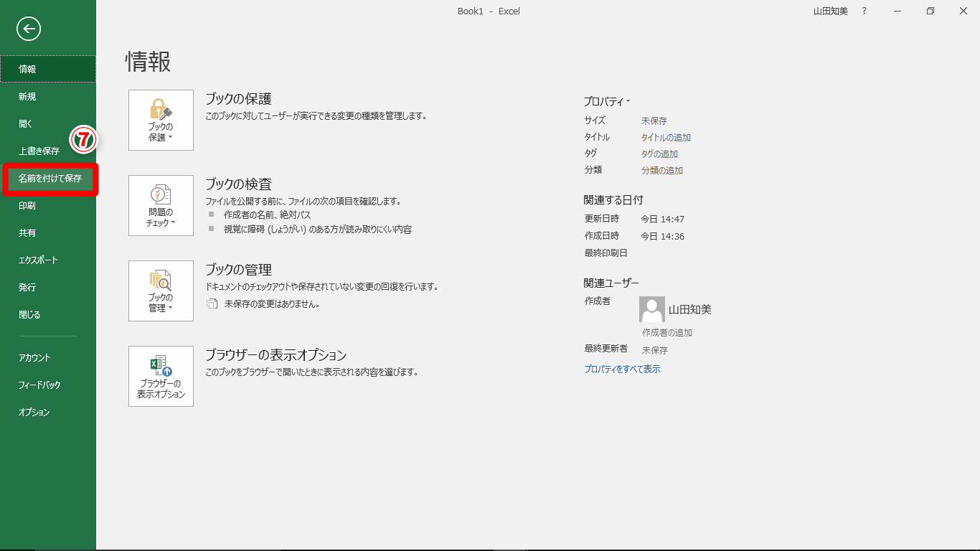Select 名前を付けて保存 in the sidebar
This screenshot has width=980, height=551.
click(48, 178)
